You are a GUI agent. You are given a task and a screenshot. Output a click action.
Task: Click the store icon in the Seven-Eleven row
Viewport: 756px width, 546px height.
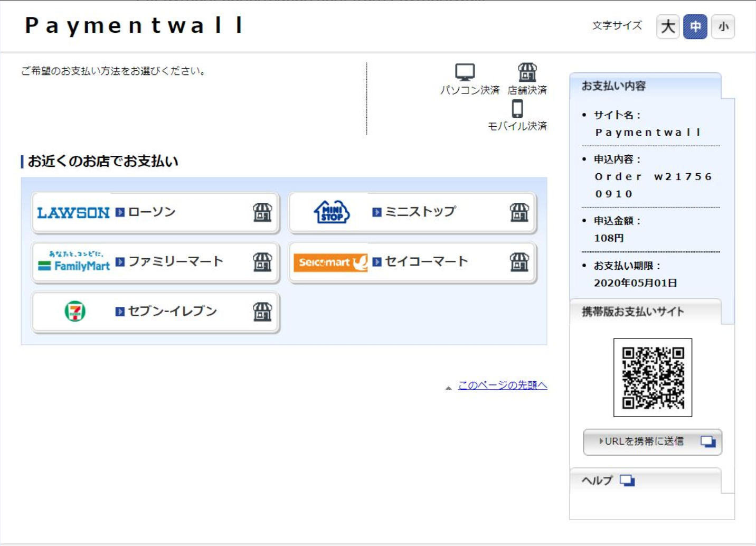[x=262, y=312]
